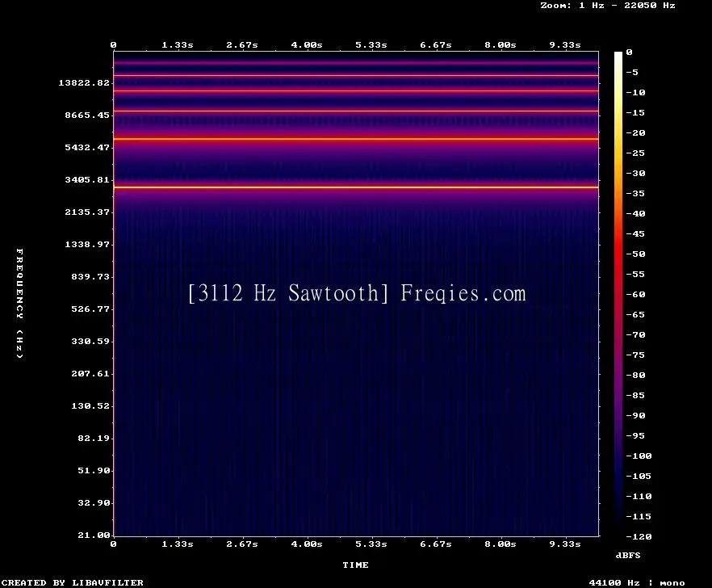Click the 526.77 frequency axis label

pos(90,309)
